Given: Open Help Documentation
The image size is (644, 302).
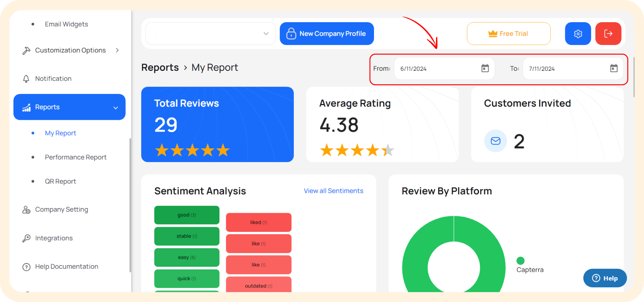Looking at the screenshot, I should (x=67, y=267).
